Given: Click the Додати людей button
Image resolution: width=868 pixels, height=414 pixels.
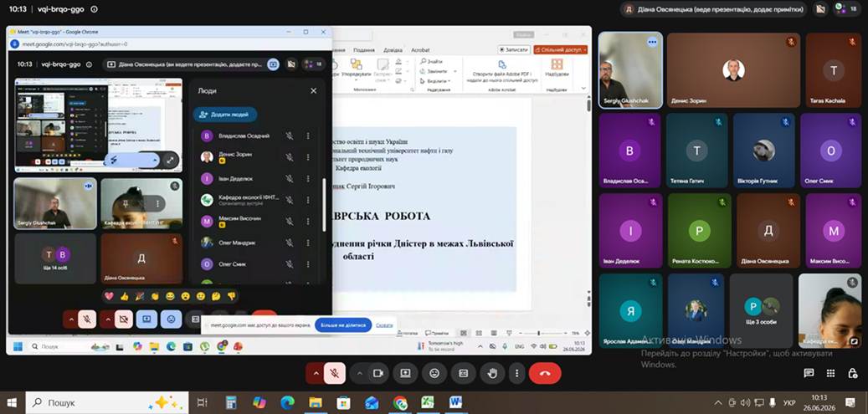Looking at the screenshot, I should [225, 115].
